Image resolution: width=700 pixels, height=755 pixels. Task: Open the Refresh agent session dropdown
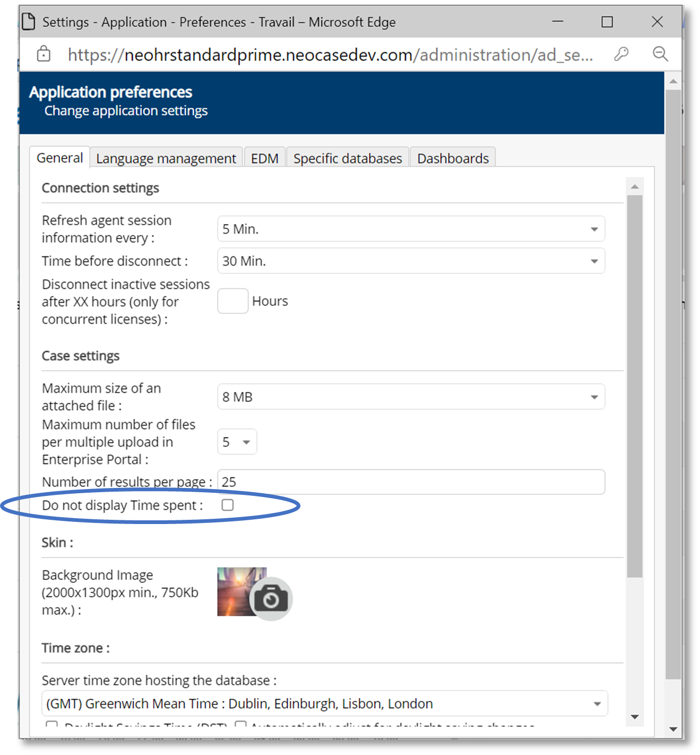tap(411, 229)
